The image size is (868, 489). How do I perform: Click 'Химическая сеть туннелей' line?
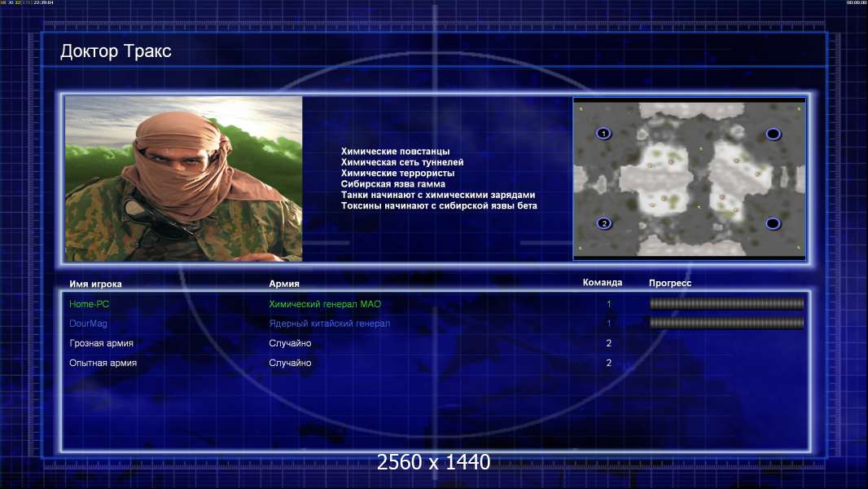pos(402,162)
